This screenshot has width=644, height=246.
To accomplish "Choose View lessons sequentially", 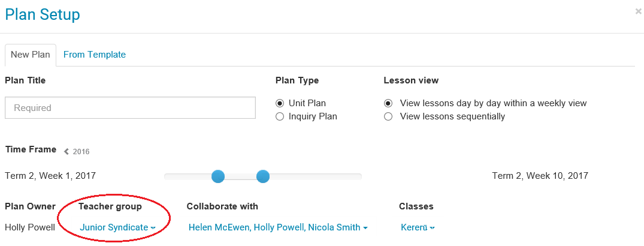I will tap(388, 116).
